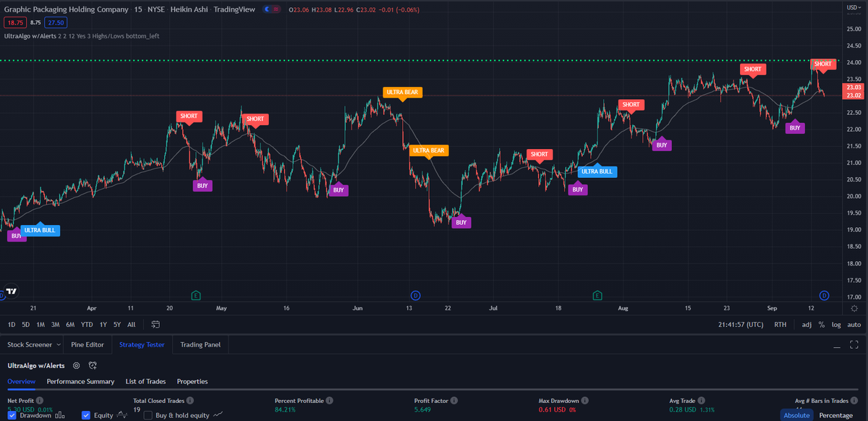Switch to the Performance Summary tab
This screenshot has height=421, width=868.
(x=80, y=381)
